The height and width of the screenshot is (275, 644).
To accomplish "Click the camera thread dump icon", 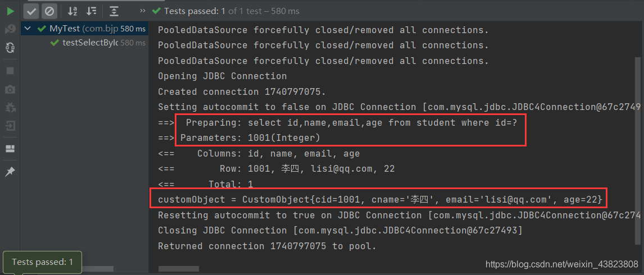I will [10, 89].
